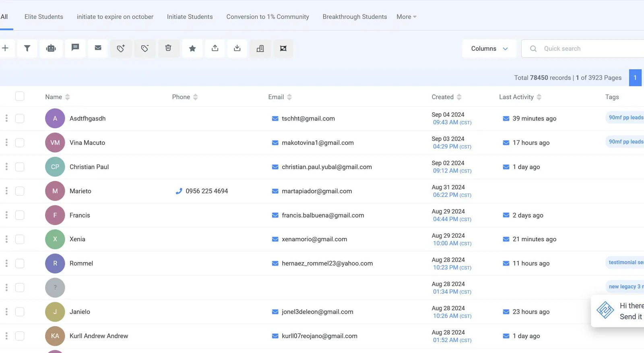Expand the More tabs dropdown
The image size is (644, 353).
point(406,17)
